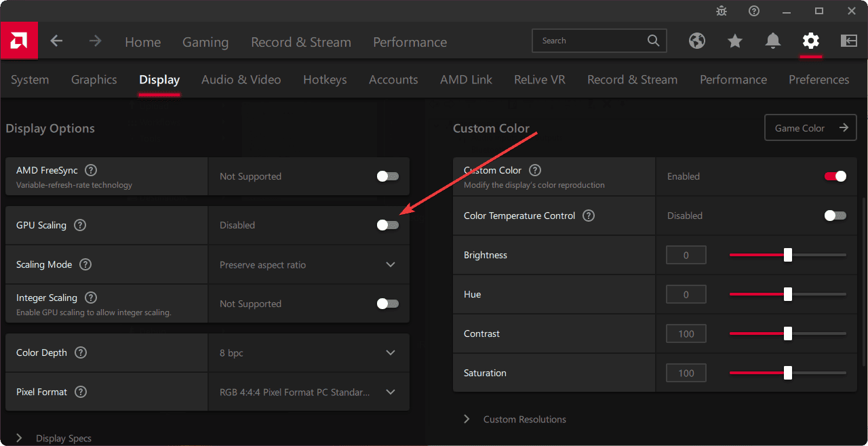The height and width of the screenshot is (446, 868).
Task: Click the globe language icon
Action: click(697, 41)
